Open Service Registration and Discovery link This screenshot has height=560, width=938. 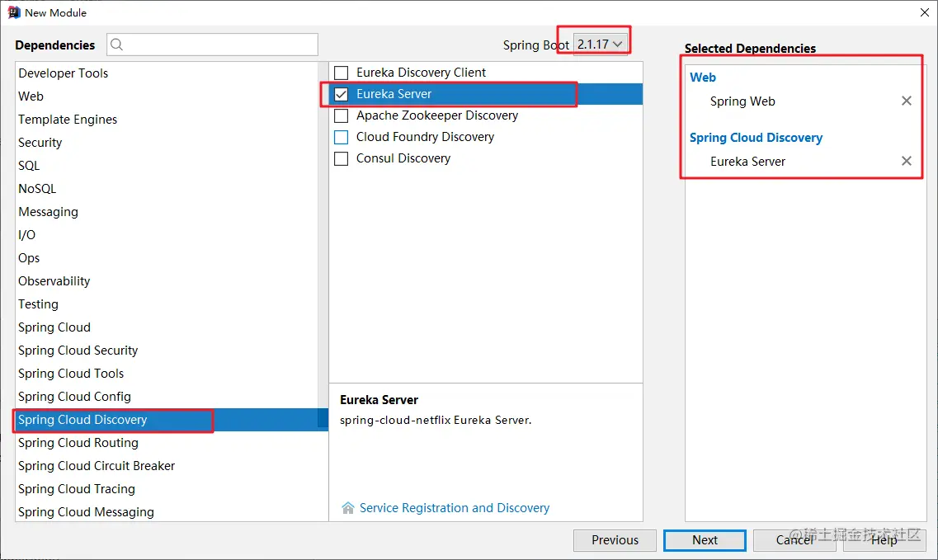[x=455, y=508]
